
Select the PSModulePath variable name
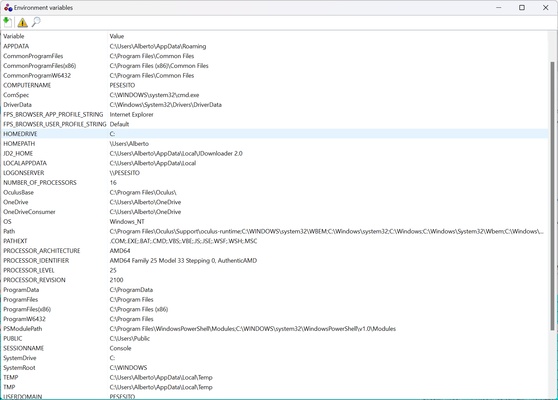[22, 328]
